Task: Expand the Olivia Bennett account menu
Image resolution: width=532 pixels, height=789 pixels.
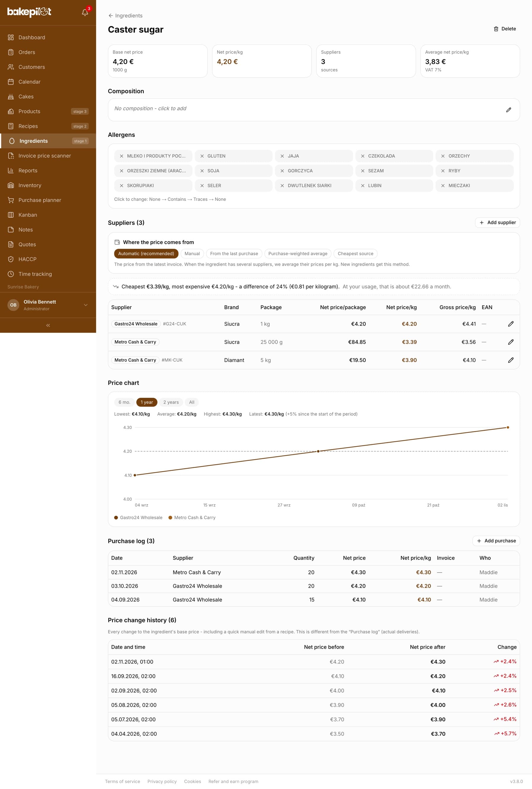Action: click(48, 305)
